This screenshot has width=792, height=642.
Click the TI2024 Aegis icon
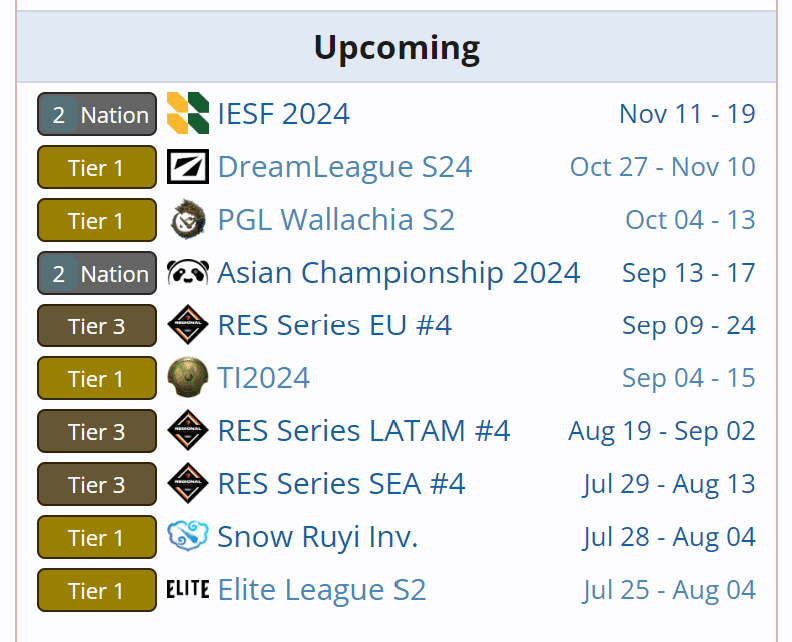(188, 379)
